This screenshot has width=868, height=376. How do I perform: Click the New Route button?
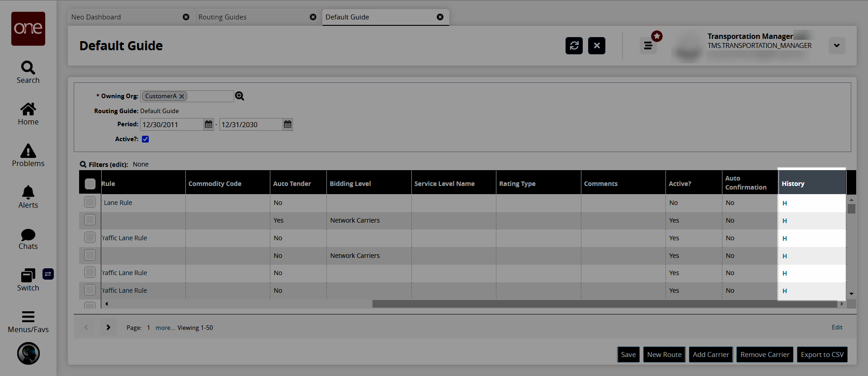(x=664, y=355)
